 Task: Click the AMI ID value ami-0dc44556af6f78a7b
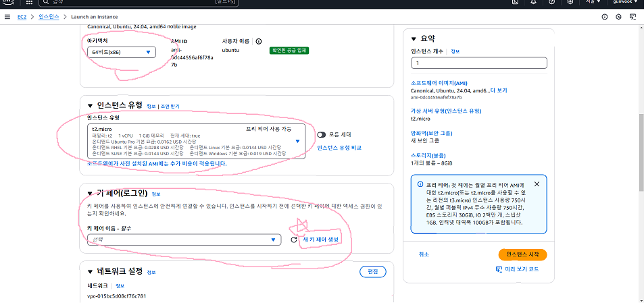tap(191, 57)
